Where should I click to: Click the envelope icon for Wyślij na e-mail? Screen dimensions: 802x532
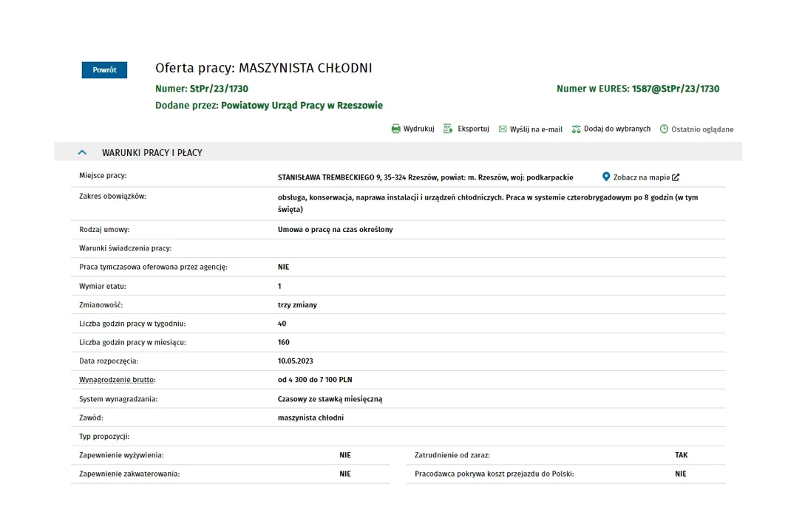[503, 129]
